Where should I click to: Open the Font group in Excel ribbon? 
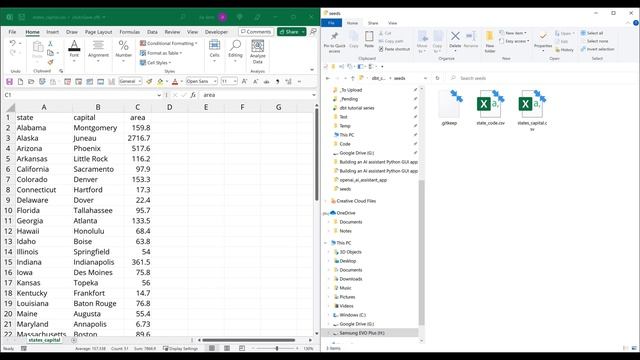click(x=74, y=51)
